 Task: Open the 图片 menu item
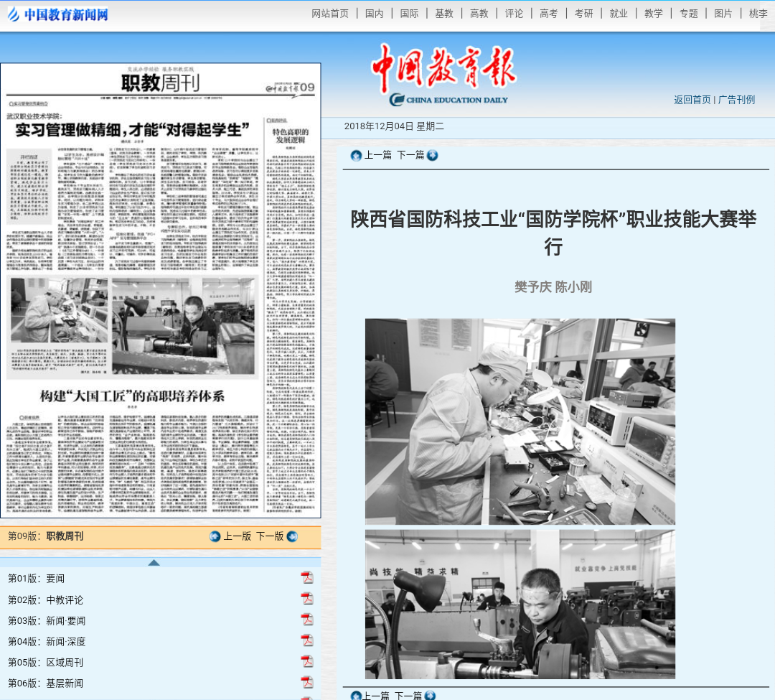point(723,13)
